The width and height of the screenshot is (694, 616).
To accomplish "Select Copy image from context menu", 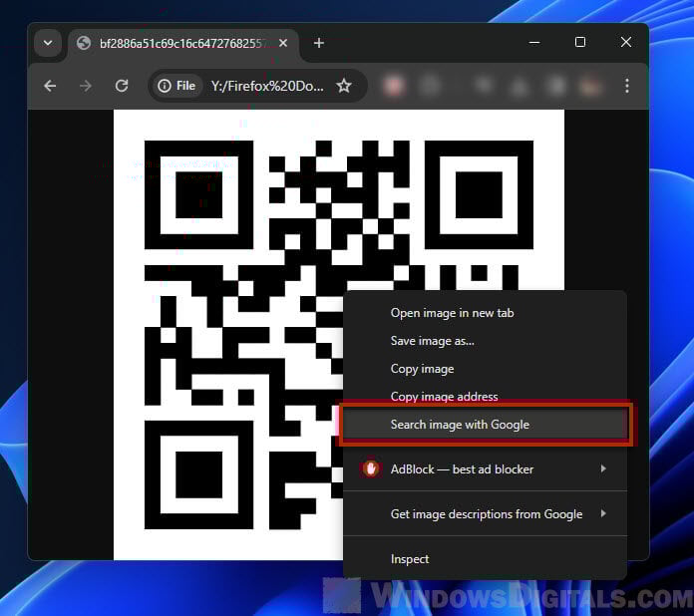I will click(485, 369).
